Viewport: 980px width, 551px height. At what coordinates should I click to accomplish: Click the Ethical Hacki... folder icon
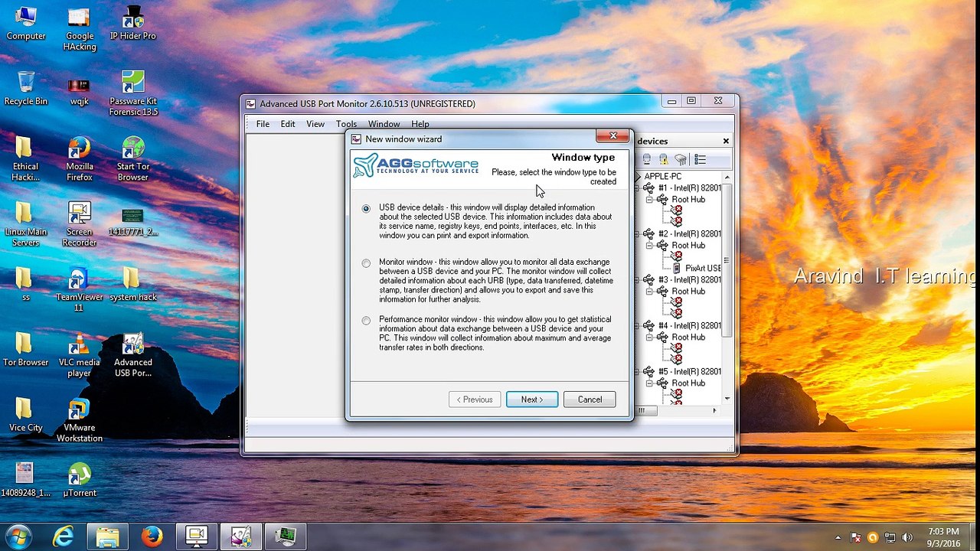coord(26,159)
